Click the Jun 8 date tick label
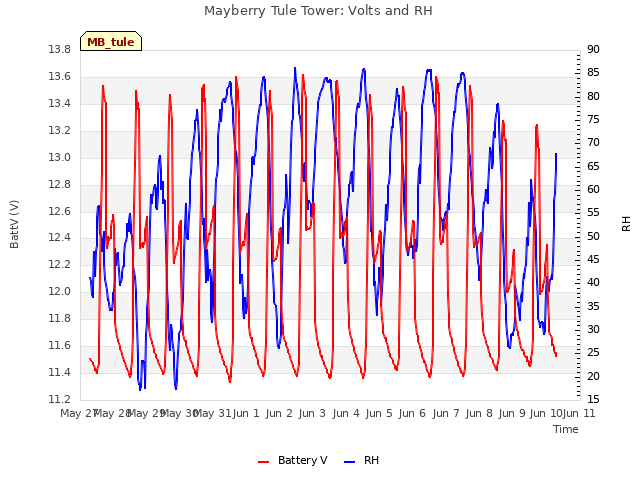This screenshot has height=480, width=640. 479,413
